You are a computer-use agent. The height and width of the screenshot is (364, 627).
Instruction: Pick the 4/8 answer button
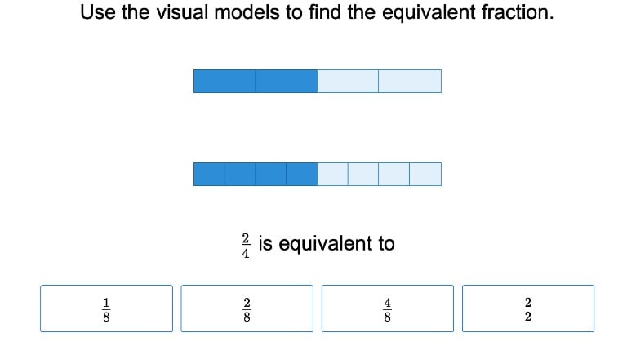point(387,309)
